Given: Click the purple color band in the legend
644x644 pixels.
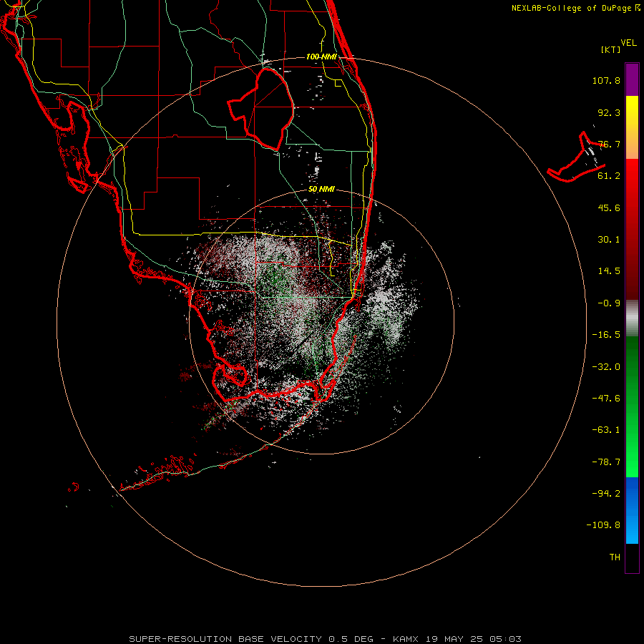Looking at the screenshot, I should [x=632, y=79].
